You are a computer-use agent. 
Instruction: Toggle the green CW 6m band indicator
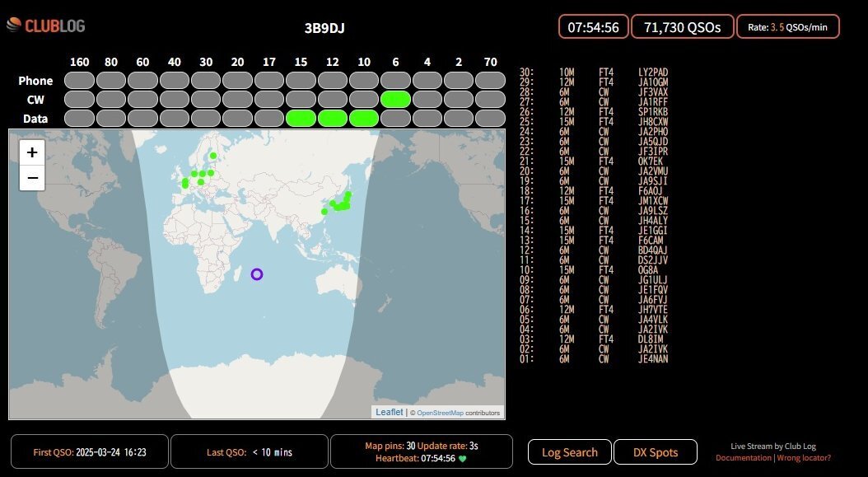coord(395,99)
